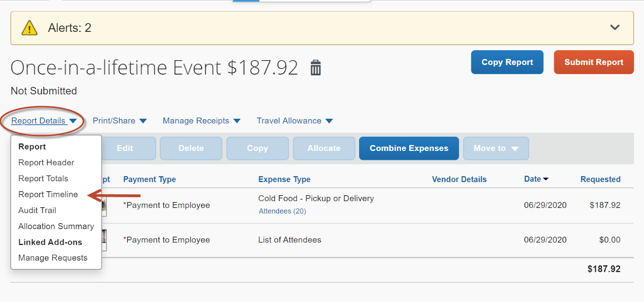
Task: Click the bold $187.92 total at the table bottom
Action: (x=604, y=269)
